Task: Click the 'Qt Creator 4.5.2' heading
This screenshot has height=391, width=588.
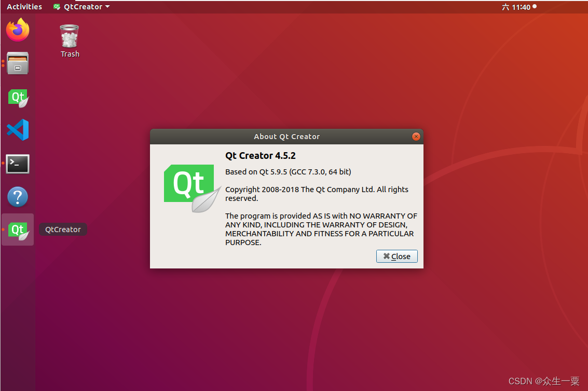Action: point(260,156)
